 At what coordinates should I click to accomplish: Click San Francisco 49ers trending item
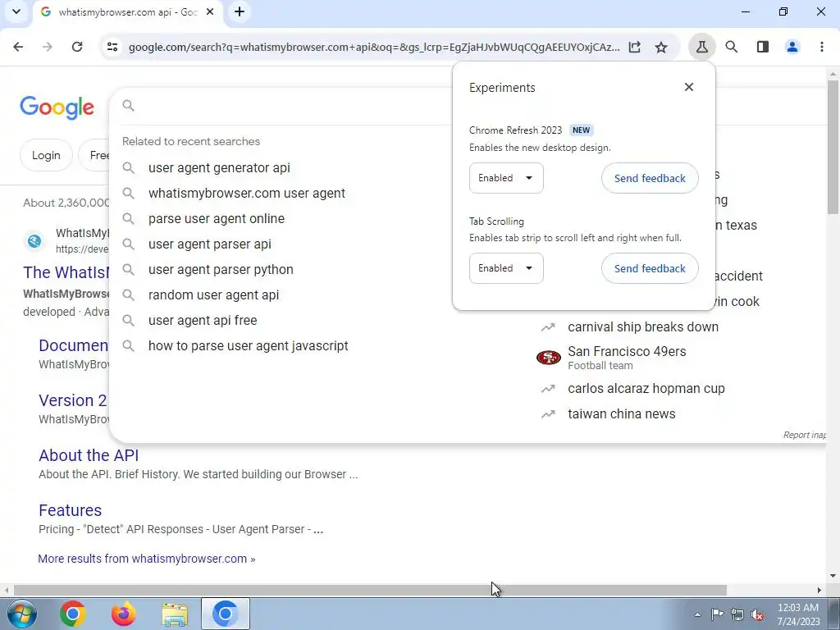627,358
